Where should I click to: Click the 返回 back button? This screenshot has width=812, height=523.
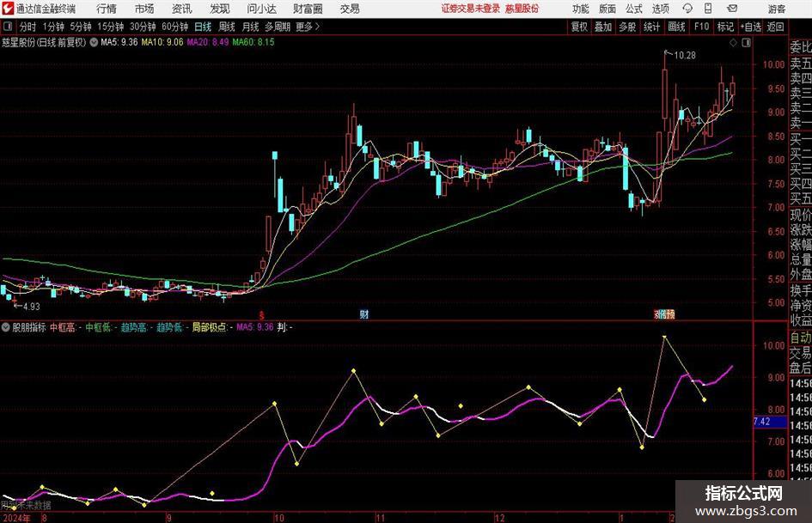(775, 27)
